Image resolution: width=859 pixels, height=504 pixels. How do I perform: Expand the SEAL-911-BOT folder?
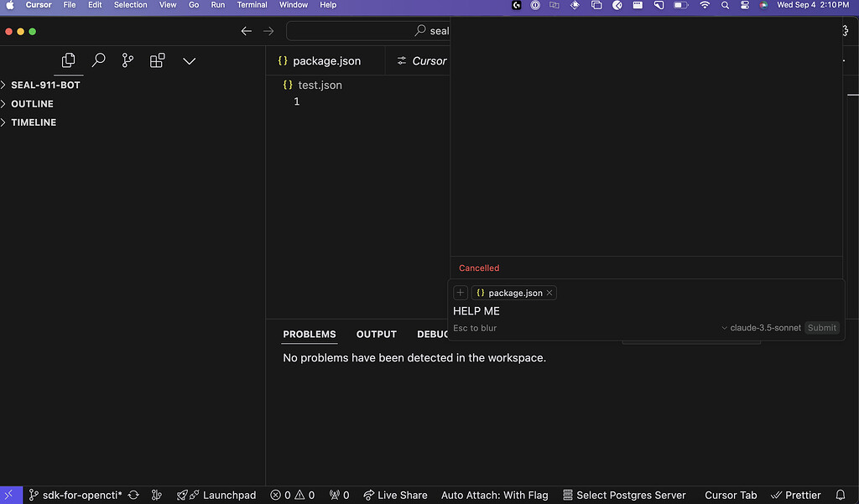pyautogui.click(x=45, y=85)
